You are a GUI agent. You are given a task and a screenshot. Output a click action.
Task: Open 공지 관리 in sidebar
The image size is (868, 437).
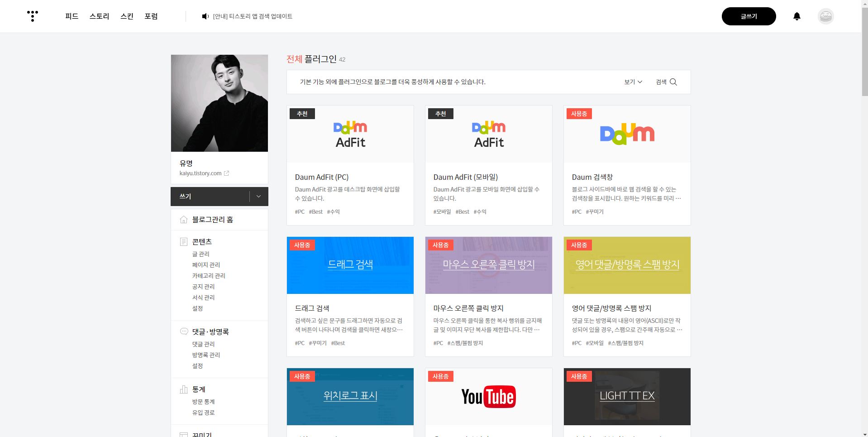(x=203, y=287)
